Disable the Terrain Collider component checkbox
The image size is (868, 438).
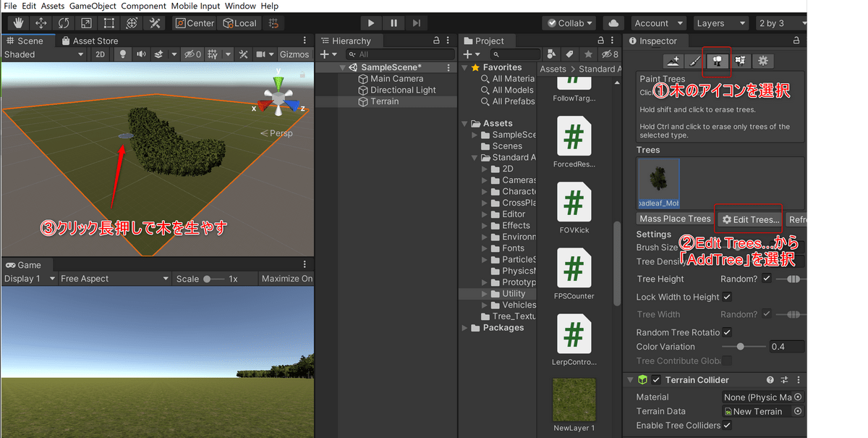tap(656, 380)
